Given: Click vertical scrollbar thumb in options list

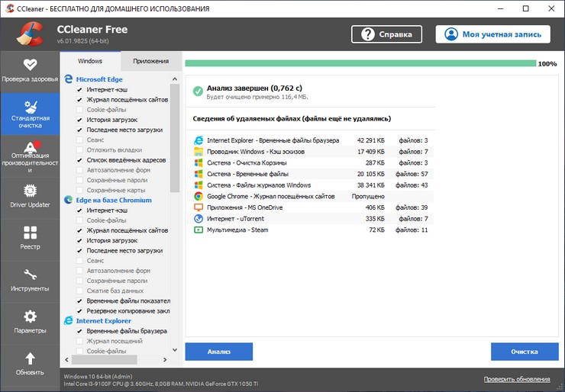Looking at the screenshot, I should pyautogui.click(x=175, y=138).
